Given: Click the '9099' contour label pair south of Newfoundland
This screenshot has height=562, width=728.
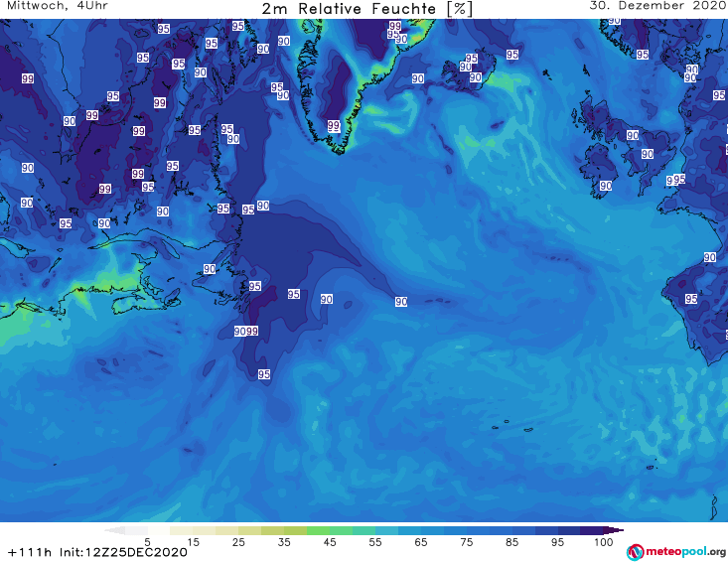Looking at the screenshot, I should (x=246, y=331).
